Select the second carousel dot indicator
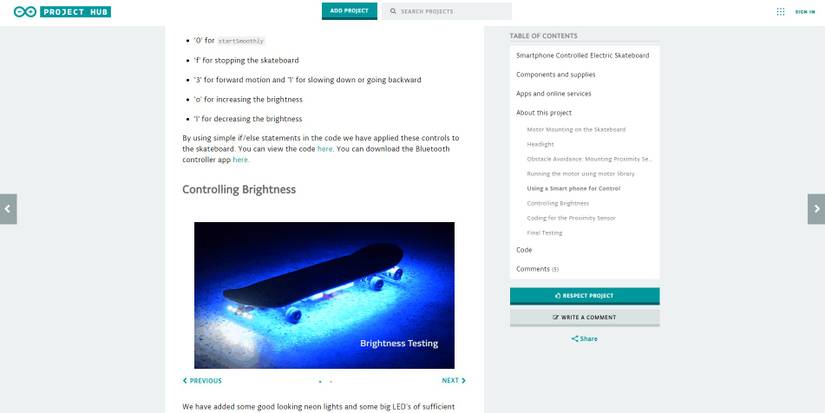Viewport: 825px width, 413px height. click(330, 382)
